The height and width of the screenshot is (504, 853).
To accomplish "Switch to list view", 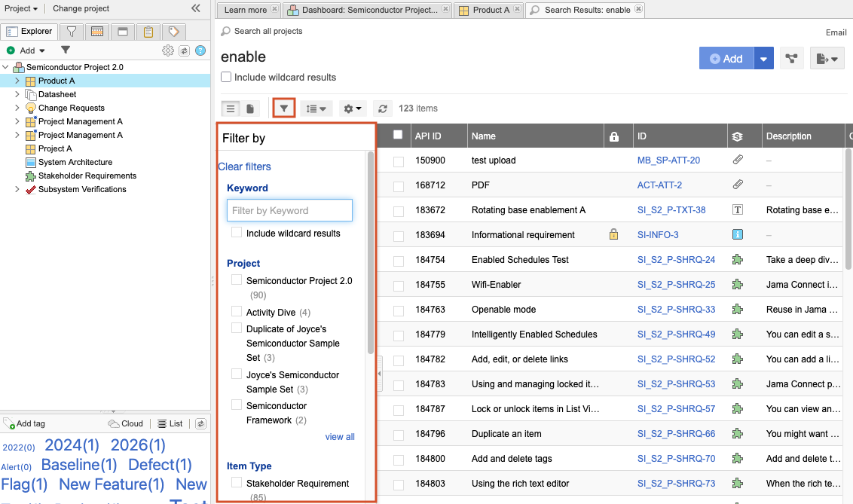I will click(x=231, y=108).
